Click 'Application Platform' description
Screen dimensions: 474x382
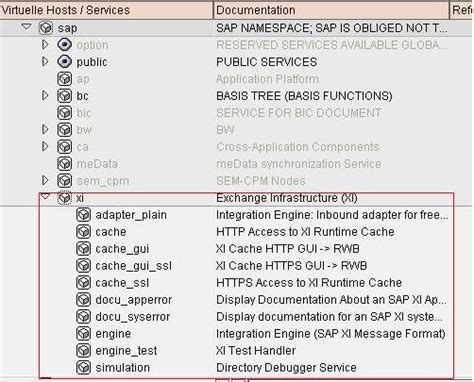pyautogui.click(x=267, y=79)
